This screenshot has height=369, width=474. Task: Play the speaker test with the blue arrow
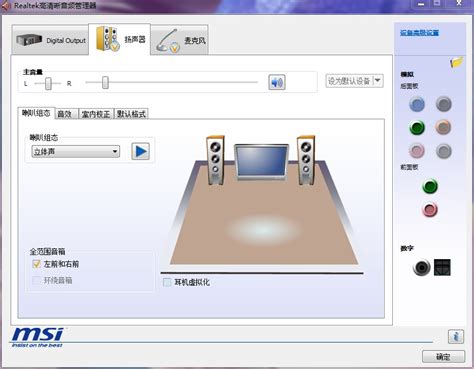tap(140, 151)
